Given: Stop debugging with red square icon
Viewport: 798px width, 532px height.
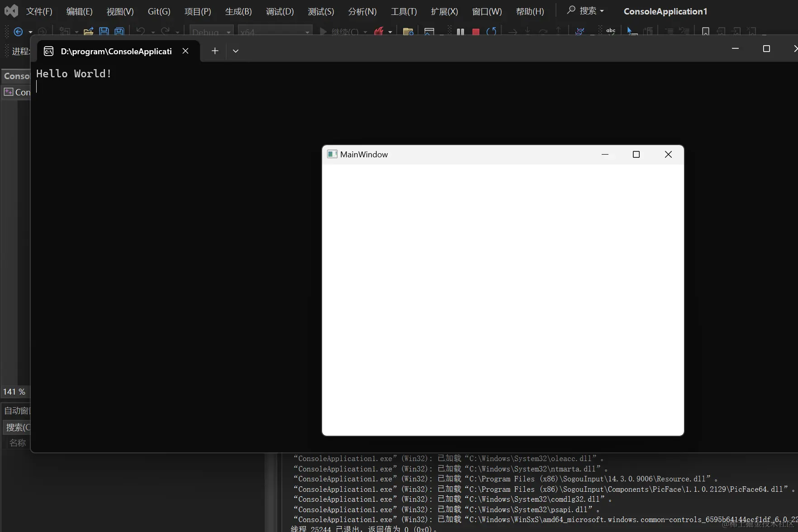Looking at the screenshot, I should 476,32.
